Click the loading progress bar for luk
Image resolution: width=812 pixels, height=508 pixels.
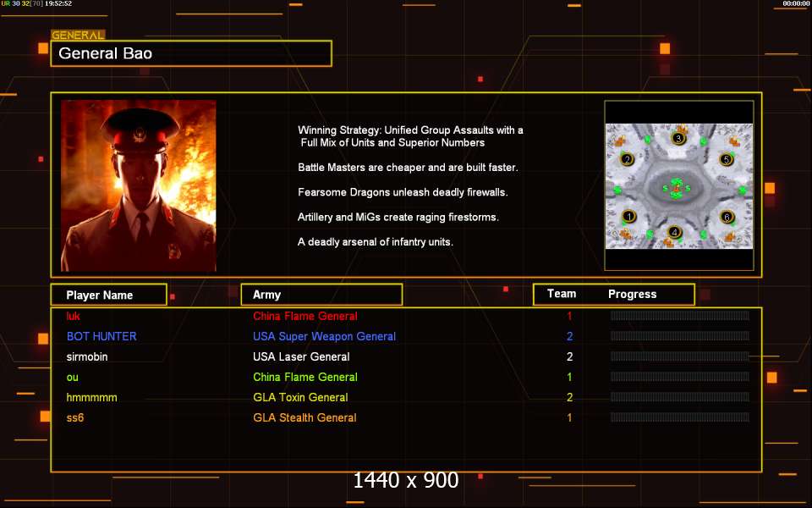[x=679, y=316]
